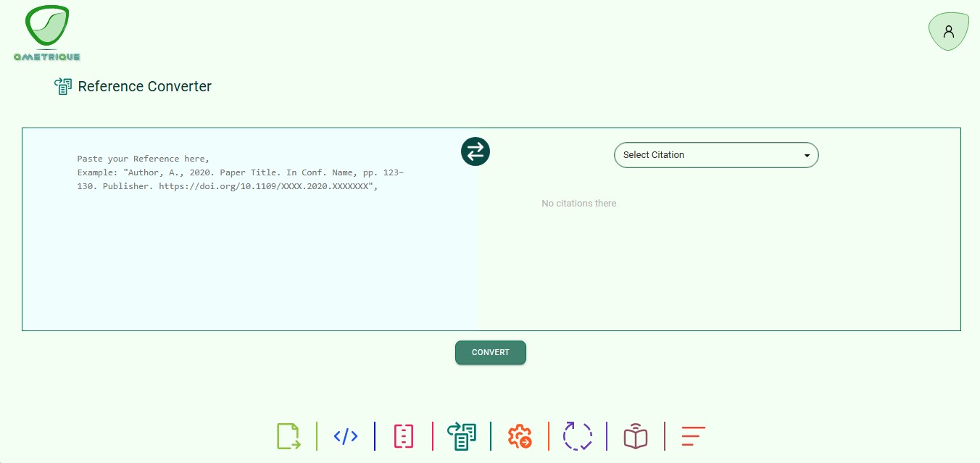Select the pink ruler document icon

[x=404, y=436]
